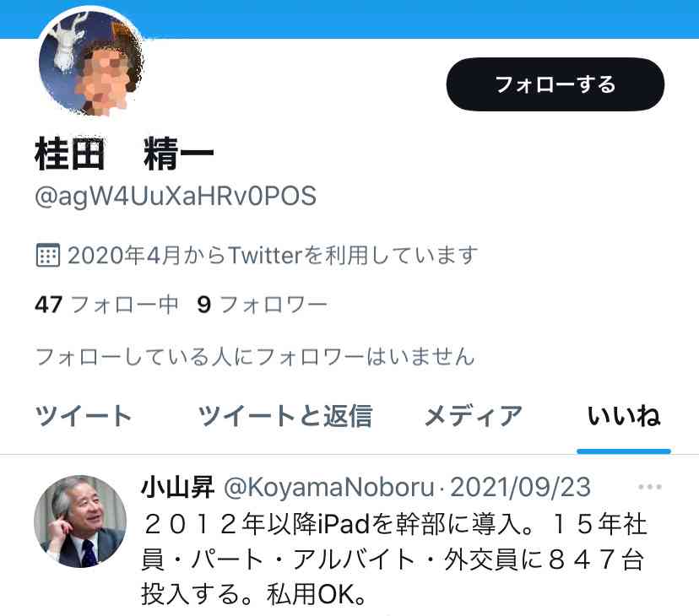Image resolution: width=699 pixels, height=616 pixels.
Task: Open the tweet text about iPad導入
Action: (393, 559)
